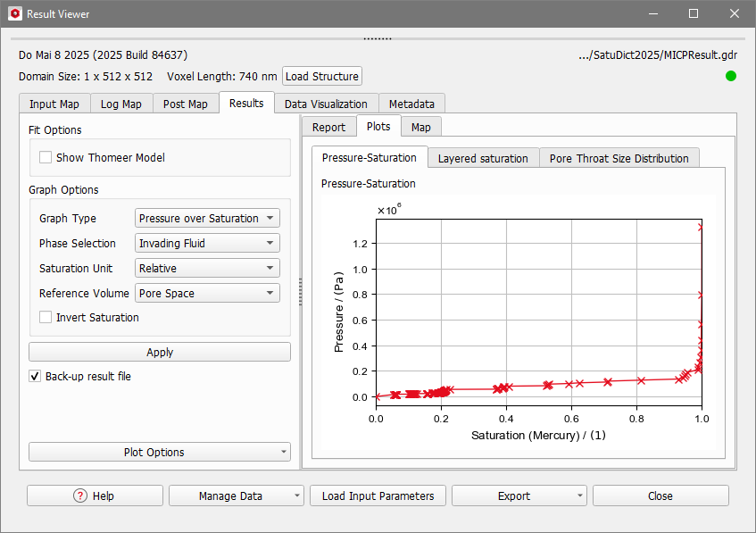
Task: Click the topmost data point on curve
Action: (702, 227)
